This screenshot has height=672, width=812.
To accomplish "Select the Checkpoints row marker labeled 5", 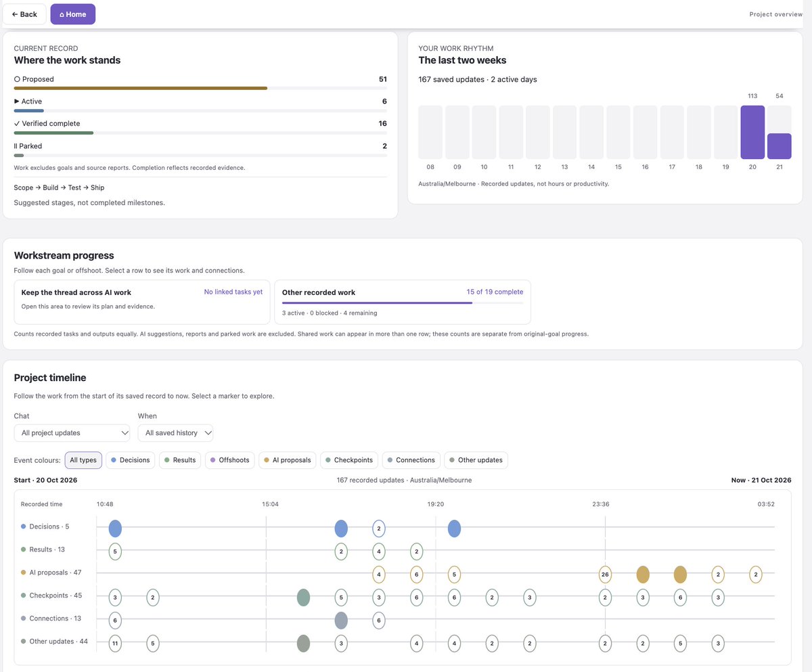I will (341, 598).
